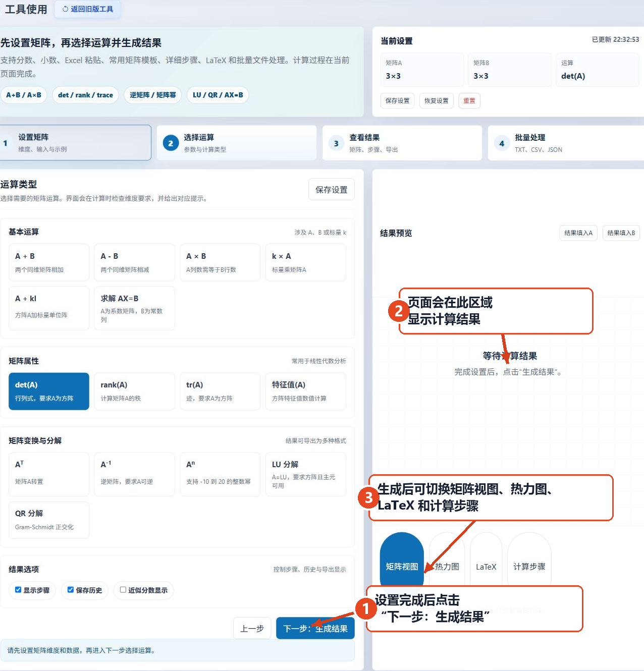Select the tr(A) trace card
Image resolution: width=644 pixels, height=671 pixels.
[x=220, y=392]
